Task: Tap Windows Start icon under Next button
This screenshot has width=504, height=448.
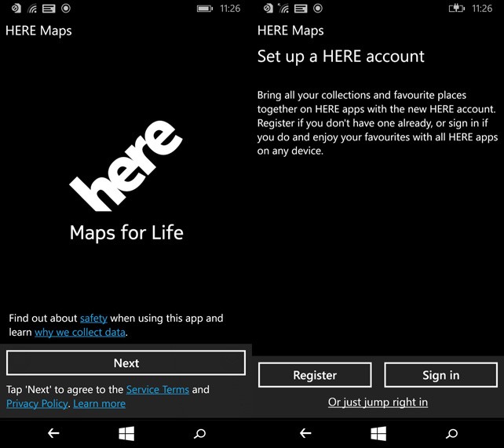Action: pos(126,433)
